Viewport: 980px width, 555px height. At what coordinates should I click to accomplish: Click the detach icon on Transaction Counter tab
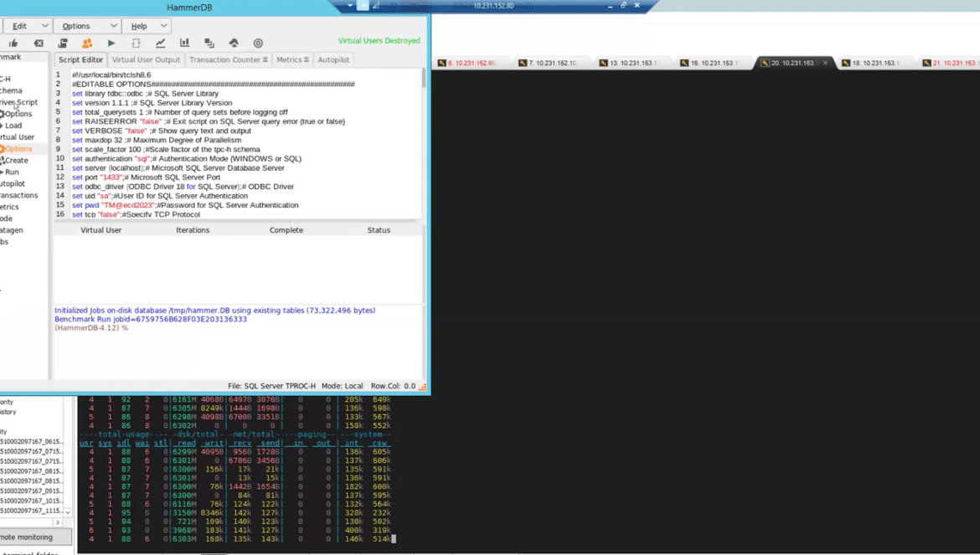266,60
